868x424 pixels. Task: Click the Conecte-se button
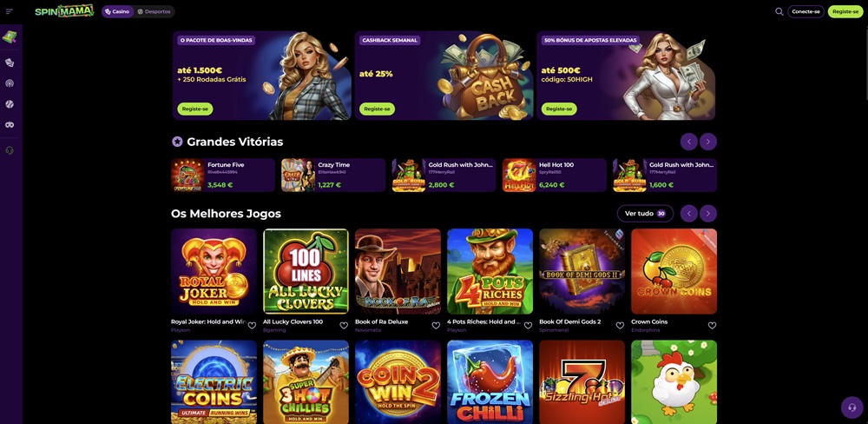pos(806,11)
